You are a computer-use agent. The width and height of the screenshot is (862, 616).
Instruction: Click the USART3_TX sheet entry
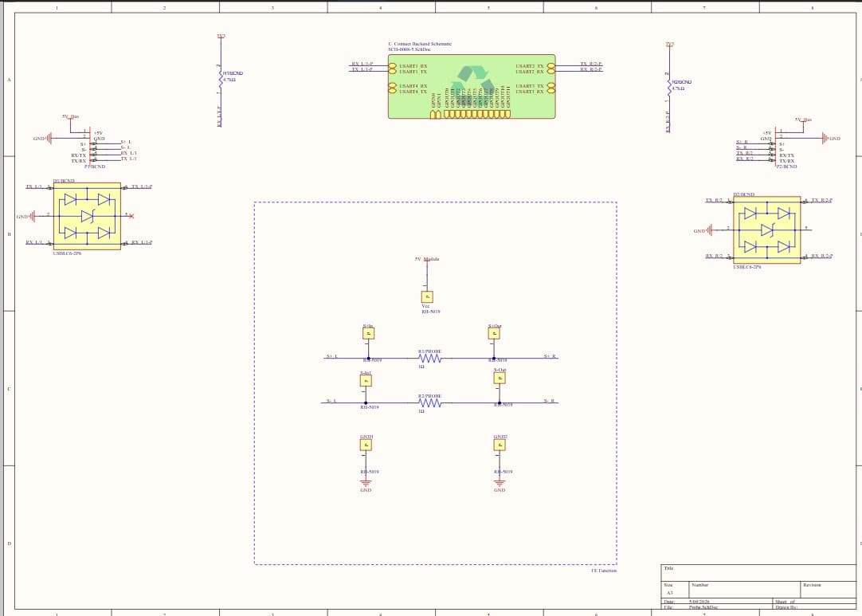(551, 86)
